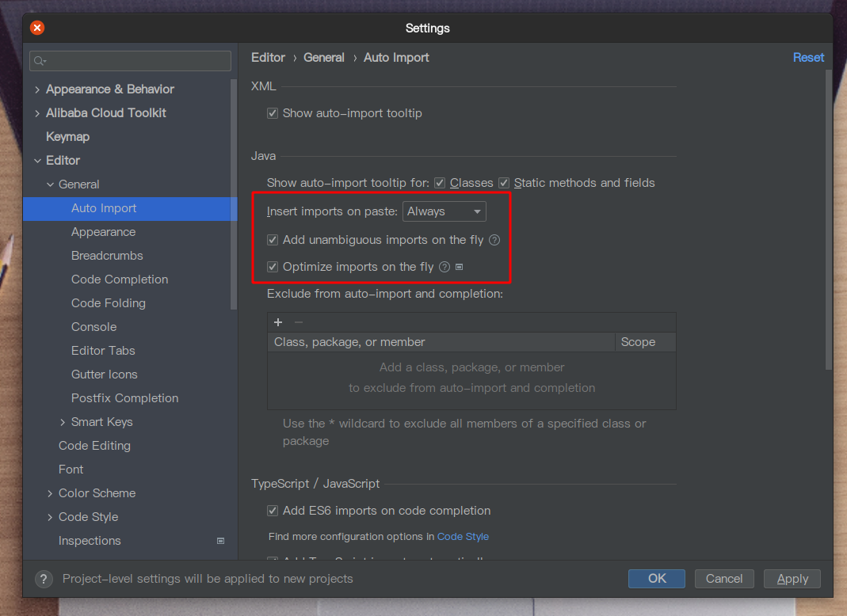Open Inspections settings

pos(90,541)
